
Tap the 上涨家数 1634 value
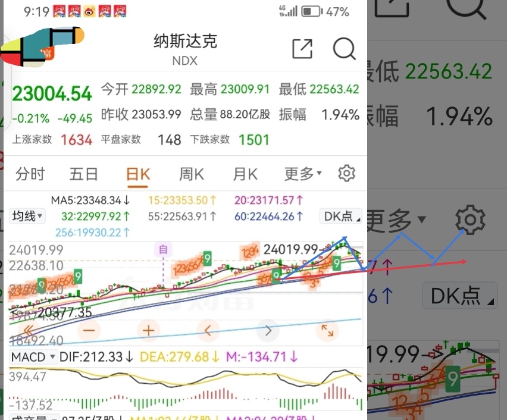click(x=77, y=140)
